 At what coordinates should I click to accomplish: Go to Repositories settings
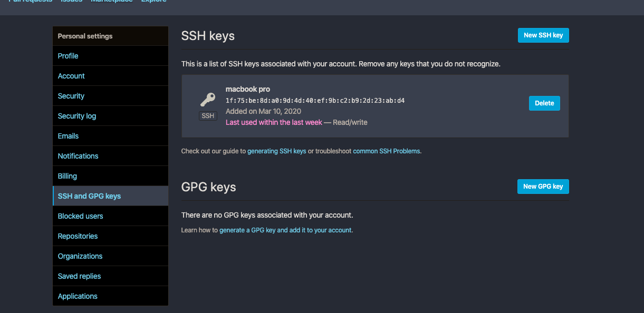[x=78, y=236]
